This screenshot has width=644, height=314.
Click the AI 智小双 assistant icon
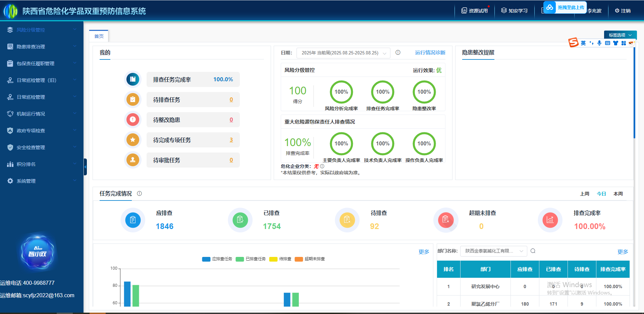(x=37, y=252)
